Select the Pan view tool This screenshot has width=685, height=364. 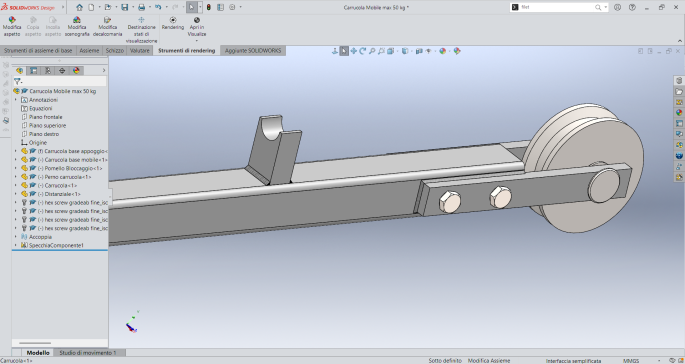(353, 51)
